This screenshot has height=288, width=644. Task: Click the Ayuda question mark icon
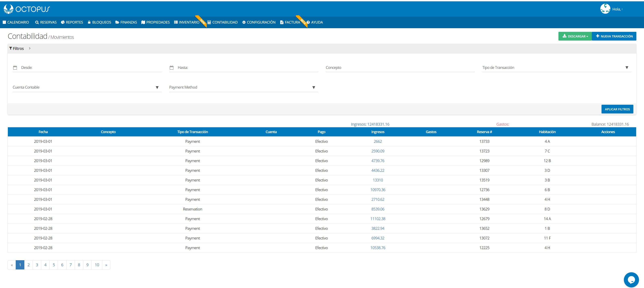(x=308, y=22)
